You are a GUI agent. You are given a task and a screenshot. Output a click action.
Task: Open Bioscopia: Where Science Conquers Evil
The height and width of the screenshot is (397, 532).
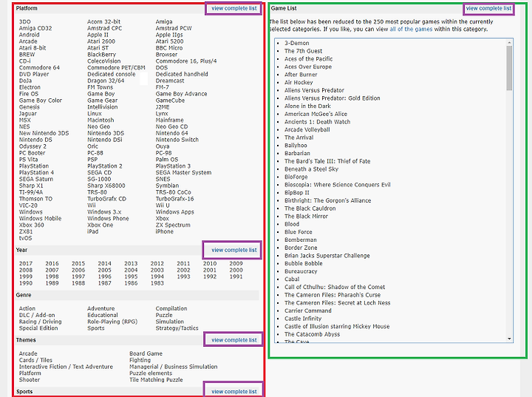point(337,185)
